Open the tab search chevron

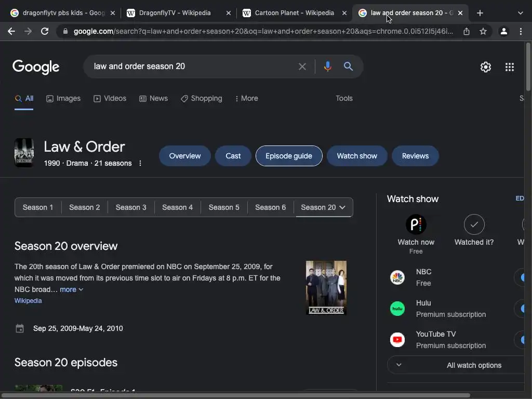tap(521, 13)
